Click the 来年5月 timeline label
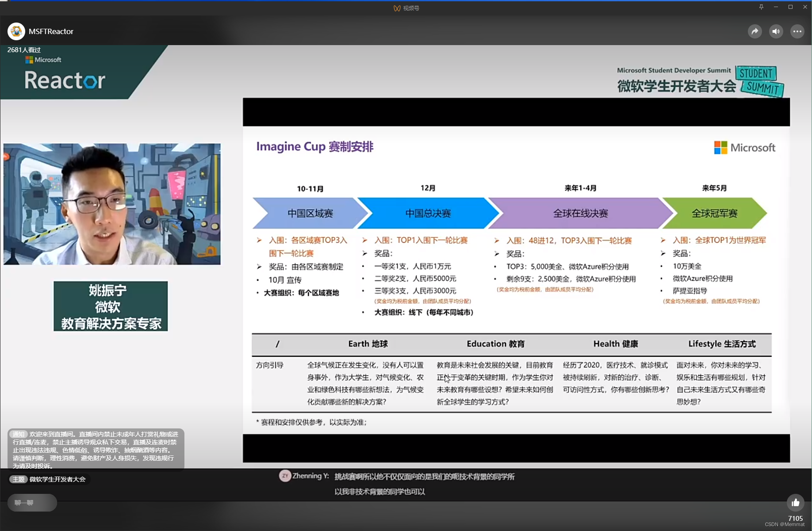 point(714,188)
